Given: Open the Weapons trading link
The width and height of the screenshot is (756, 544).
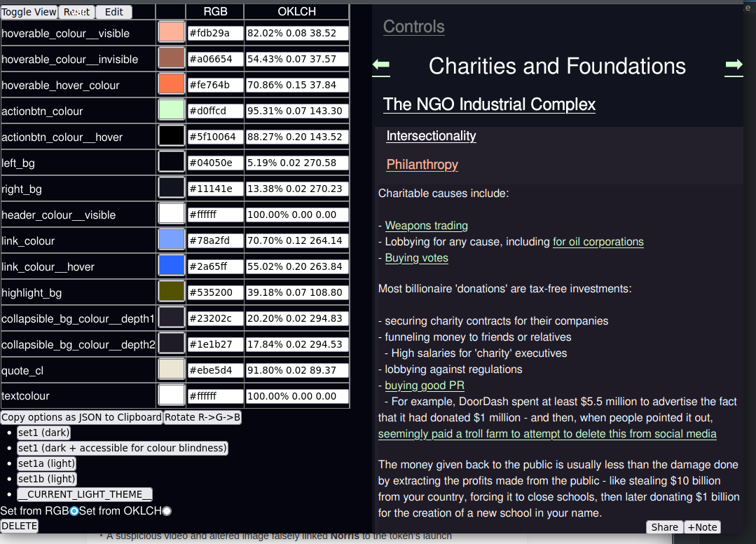Looking at the screenshot, I should click(426, 226).
